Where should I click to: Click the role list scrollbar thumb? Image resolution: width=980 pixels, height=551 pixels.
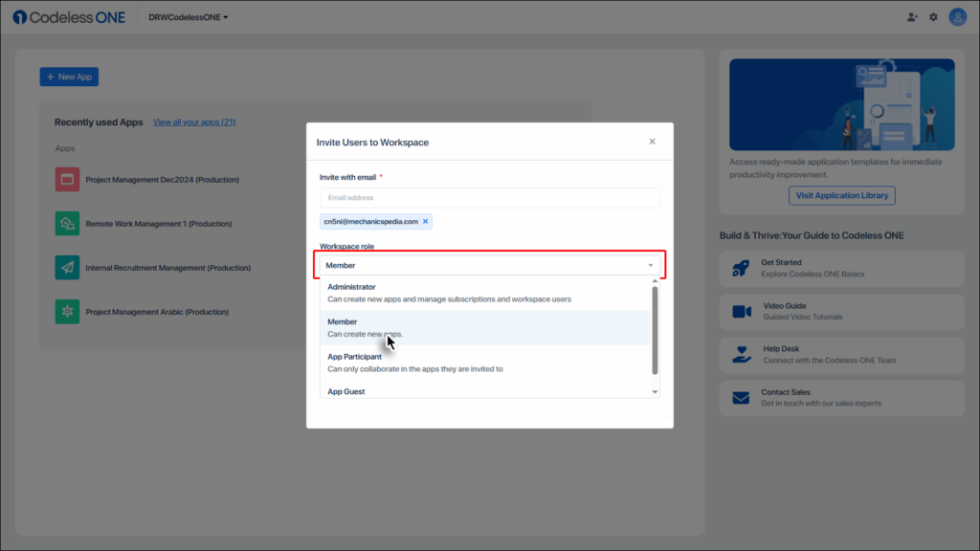click(655, 330)
